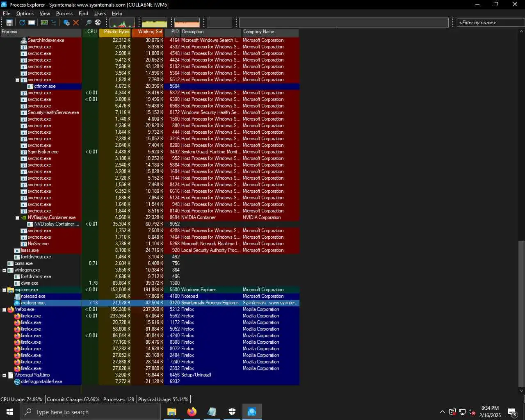Open Windows Security shield in taskbar
This screenshot has width=525, height=420.
click(x=232, y=412)
